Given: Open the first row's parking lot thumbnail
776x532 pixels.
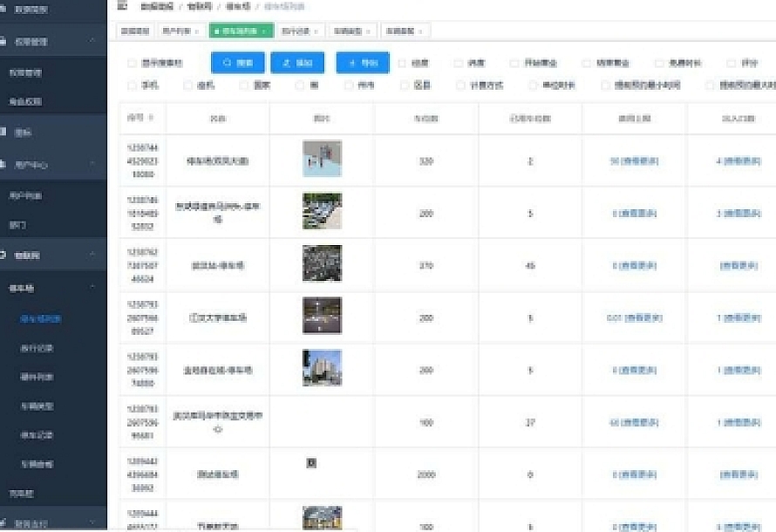Looking at the screenshot, I should tap(322, 159).
